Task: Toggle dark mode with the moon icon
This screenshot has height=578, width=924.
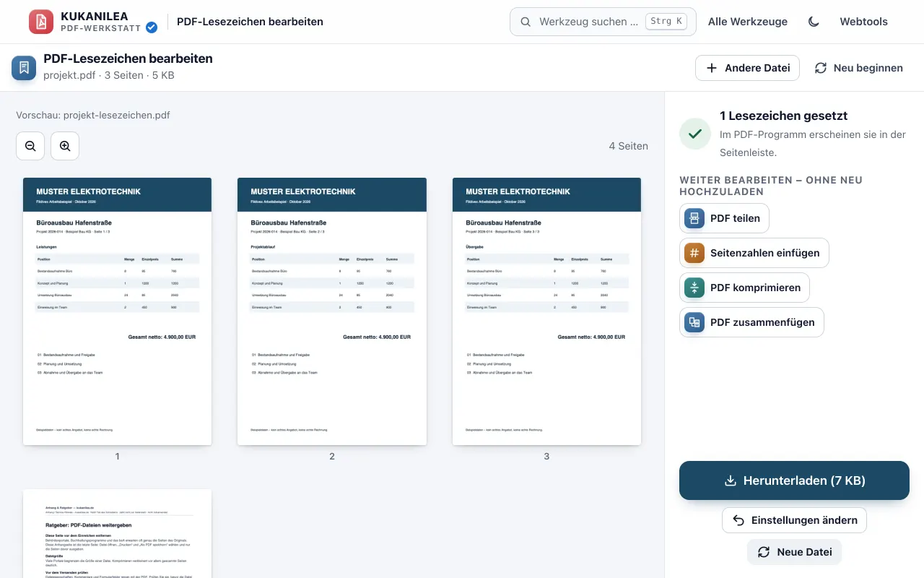Action: (x=814, y=22)
